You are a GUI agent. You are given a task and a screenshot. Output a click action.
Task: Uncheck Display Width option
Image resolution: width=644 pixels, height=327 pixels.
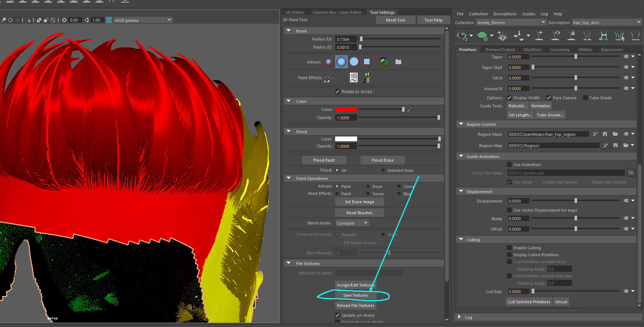point(509,98)
